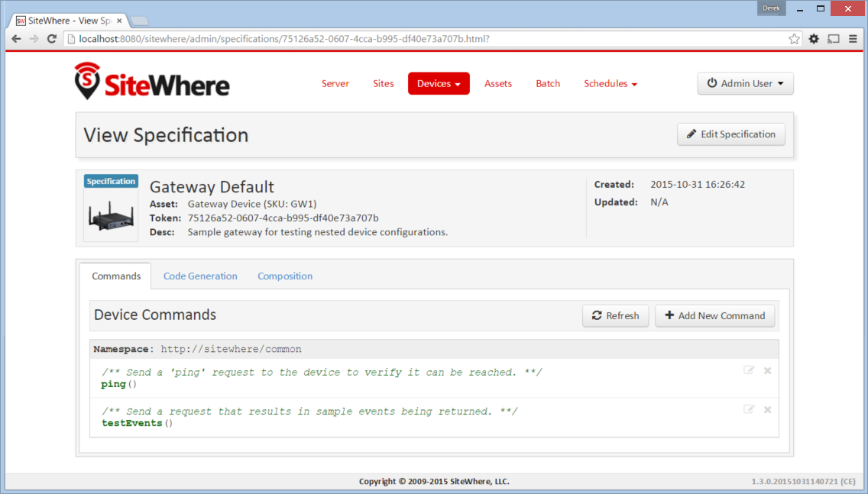This screenshot has width=868, height=494.
Task: Open the gear extension icon in browser toolbar
Action: 814,39
